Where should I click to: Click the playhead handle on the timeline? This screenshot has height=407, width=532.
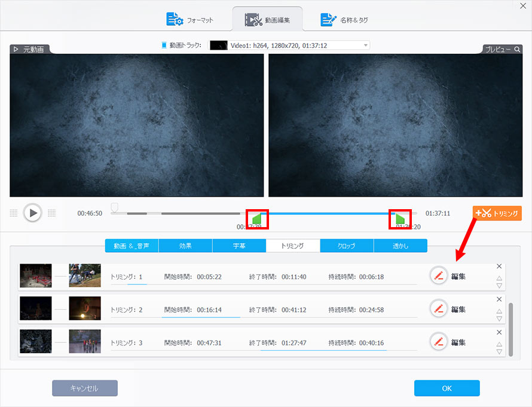(x=114, y=207)
